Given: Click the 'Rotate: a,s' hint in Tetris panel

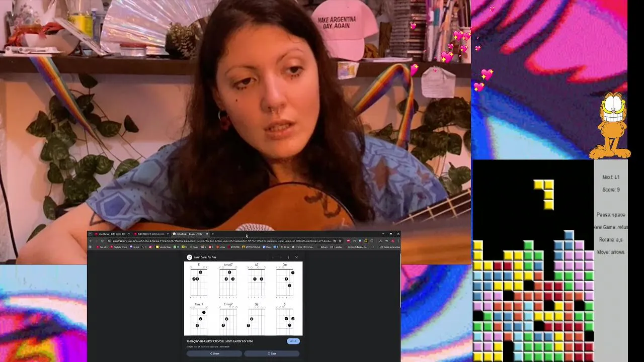Looking at the screenshot, I should 610,240.
